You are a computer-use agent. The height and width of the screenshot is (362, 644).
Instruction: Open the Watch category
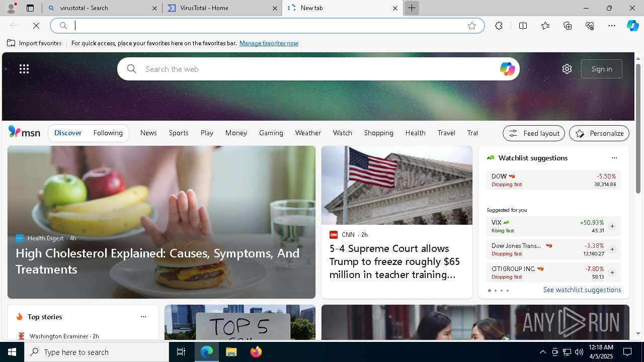point(343,133)
